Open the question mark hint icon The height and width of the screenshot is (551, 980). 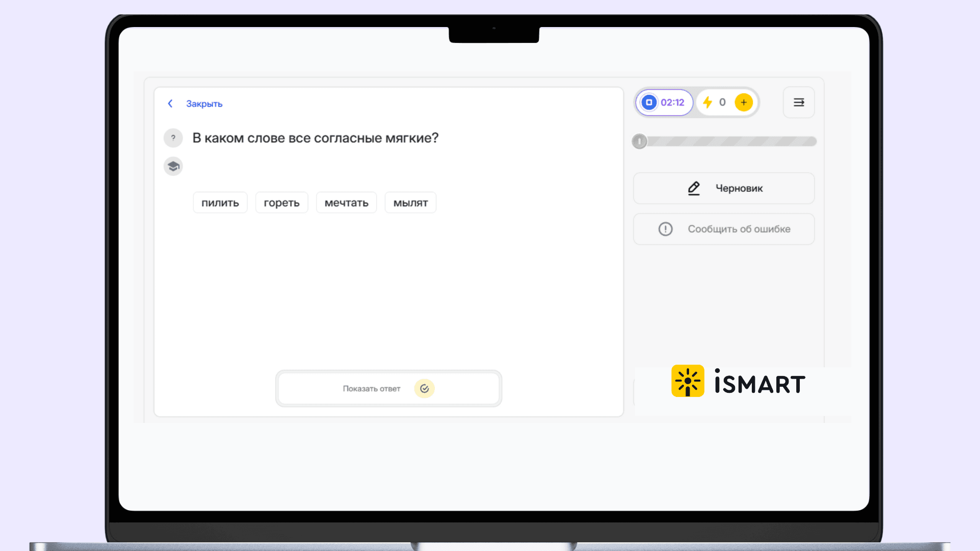(x=173, y=138)
